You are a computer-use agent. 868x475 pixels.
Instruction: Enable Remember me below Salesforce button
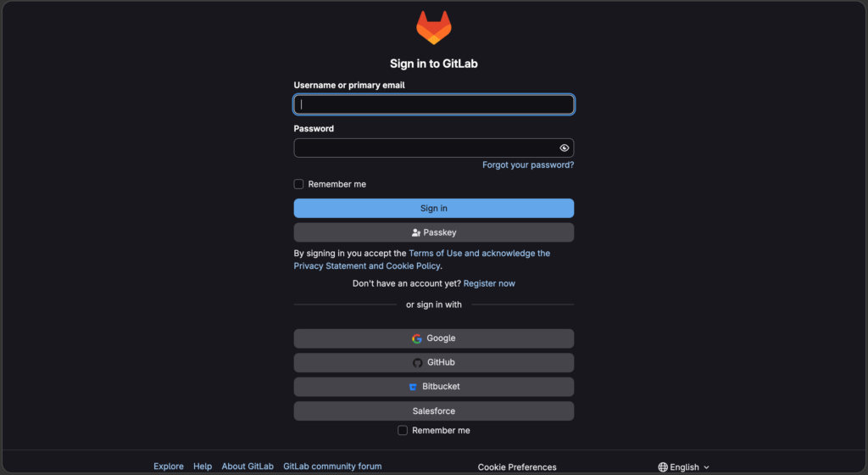pos(403,430)
